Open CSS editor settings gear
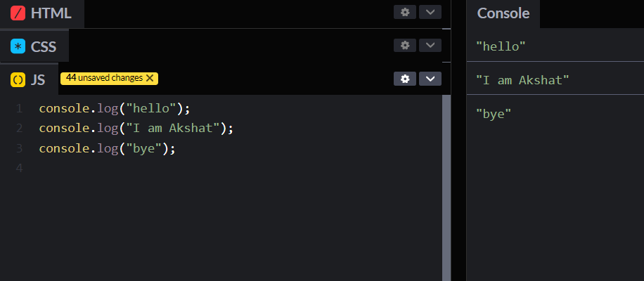This screenshot has width=644, height=281. 404,45
